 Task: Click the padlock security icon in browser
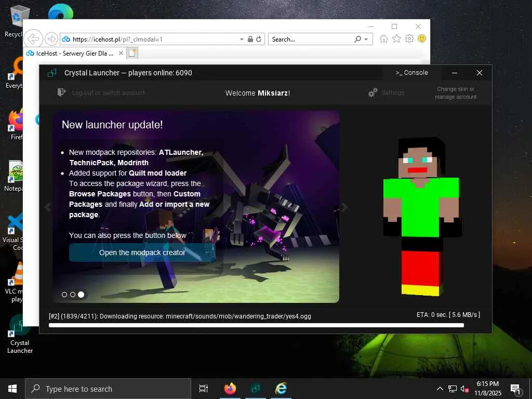(x=250, y=39)
